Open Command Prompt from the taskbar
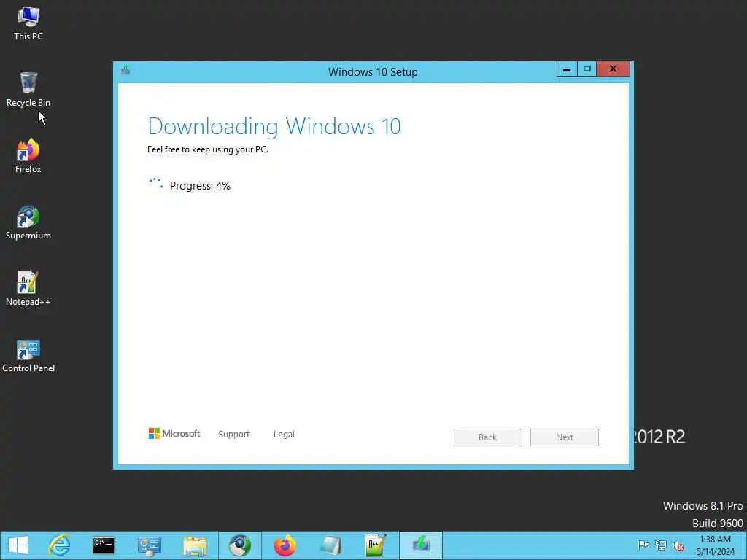Image resolution: width=747 pixels, height=560 pixels. pyautogui.click(x=104, y=545)
